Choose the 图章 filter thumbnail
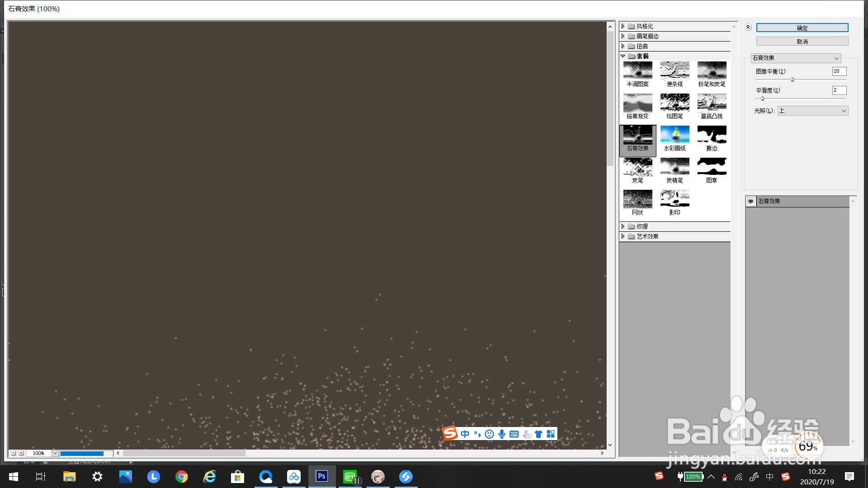The width and height of the screenshot is (868, 488). 712,167
